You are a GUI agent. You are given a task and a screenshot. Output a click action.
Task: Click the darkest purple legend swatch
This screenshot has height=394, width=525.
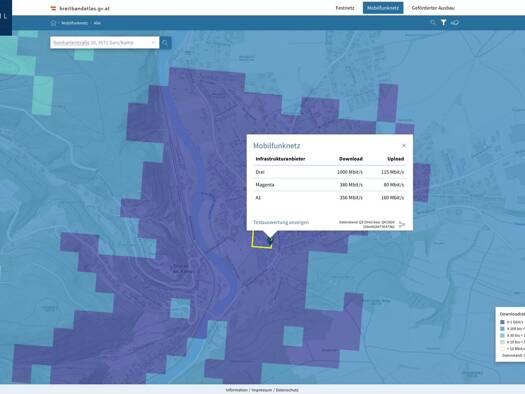pos(502,322)
